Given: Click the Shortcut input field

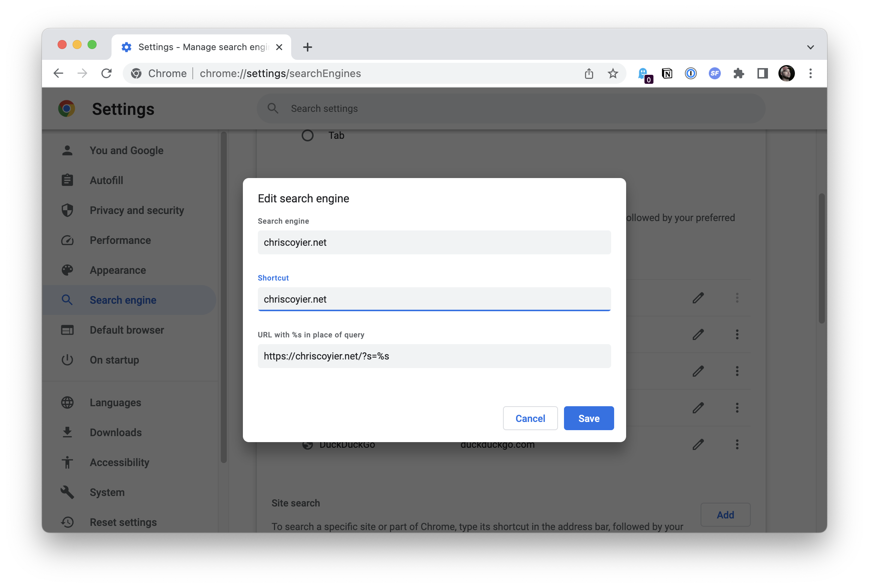Looking at the screenshot, I should [434, 299].
